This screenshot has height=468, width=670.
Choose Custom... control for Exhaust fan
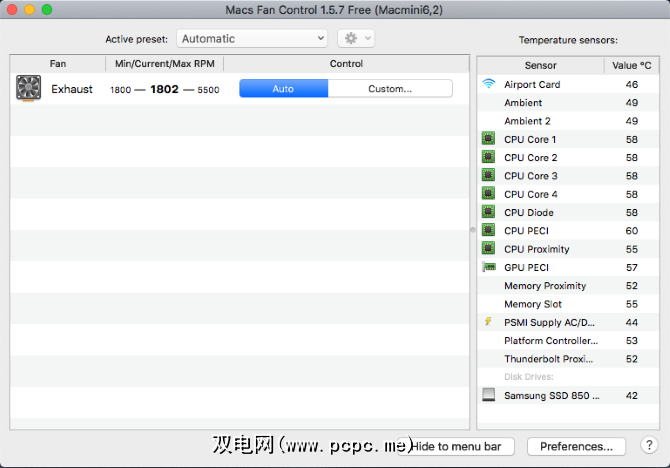pyautogui.click(x=390, y=88)
